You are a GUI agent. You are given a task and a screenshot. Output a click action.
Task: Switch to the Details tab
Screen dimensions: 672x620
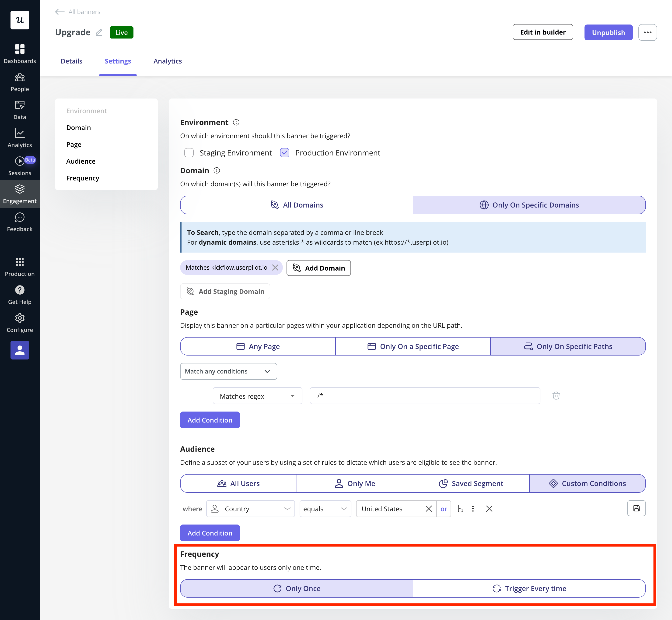pos(71,61)
